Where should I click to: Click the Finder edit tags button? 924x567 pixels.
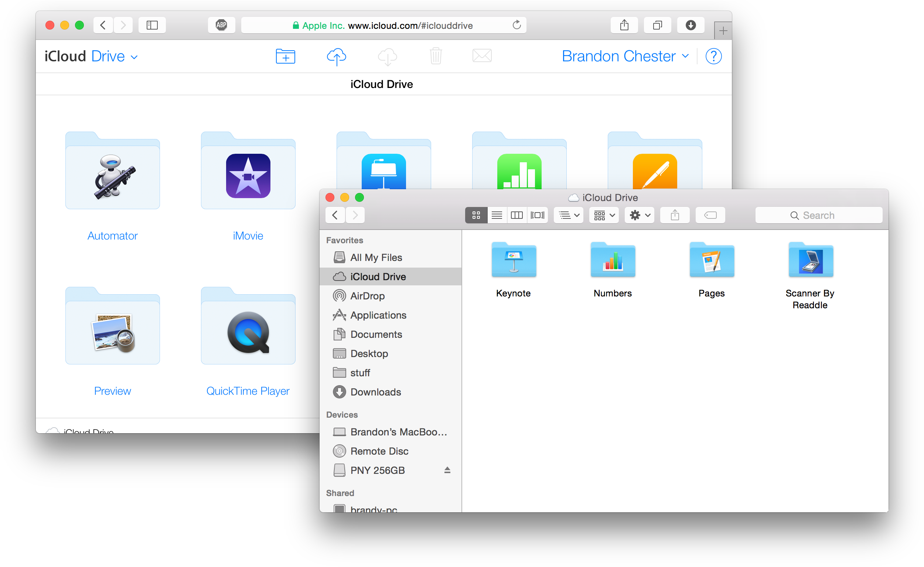pyautogui.click(x=710, y=215)
